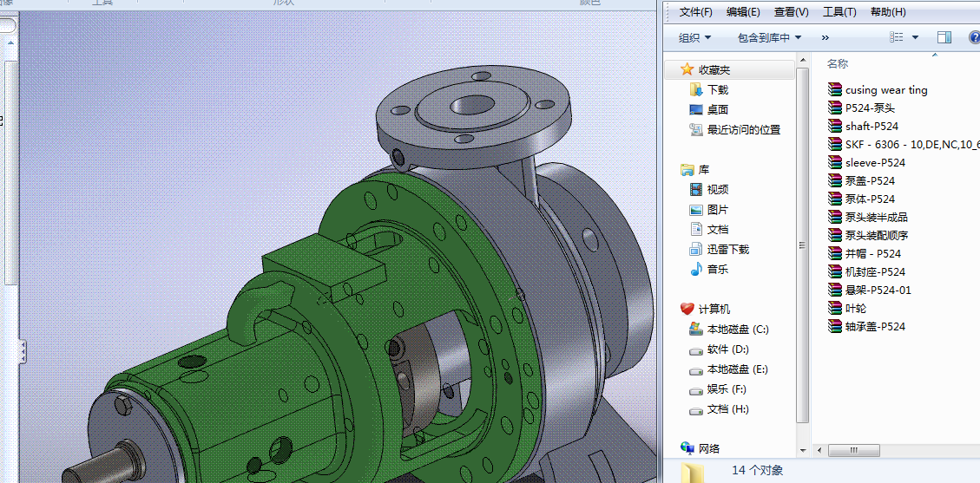This screenshot has height=483, width=980.
Task: Open the 查看(V) menu
Action: coord(791,11)
